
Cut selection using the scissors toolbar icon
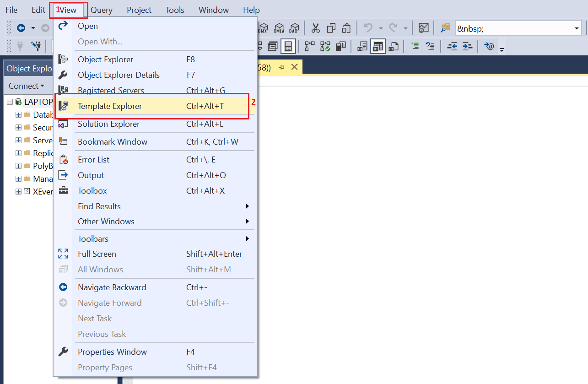(x=315, y=28)
